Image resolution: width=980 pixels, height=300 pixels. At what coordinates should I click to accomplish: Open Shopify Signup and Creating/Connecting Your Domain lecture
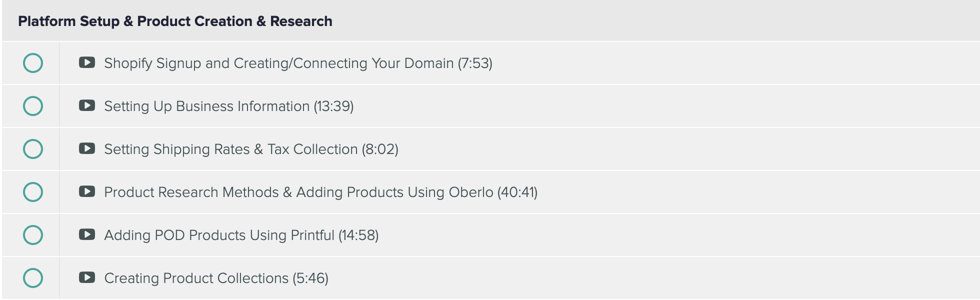297,63
